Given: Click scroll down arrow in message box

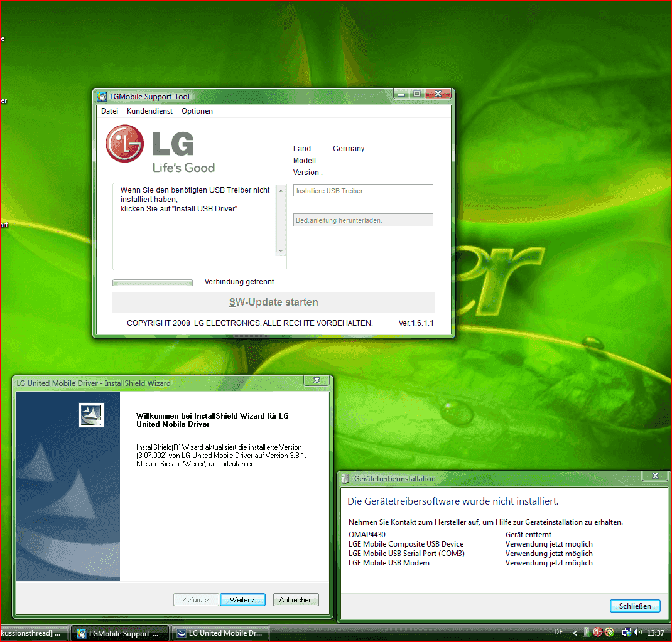Looking at the screenshot, I should pyautogui.click(x=281, y=251).
